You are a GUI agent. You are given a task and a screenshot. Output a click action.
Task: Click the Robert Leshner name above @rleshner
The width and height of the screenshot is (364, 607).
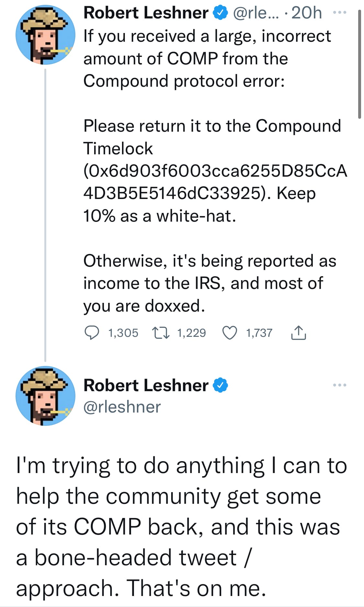[x=146, y=385]
